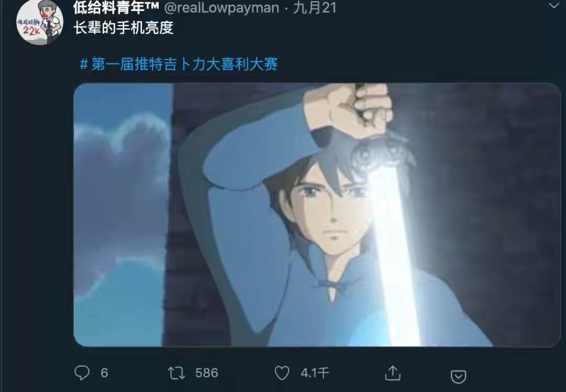Click the glowing sword in the image
This screenshot has width=566, height=392.
391,253
